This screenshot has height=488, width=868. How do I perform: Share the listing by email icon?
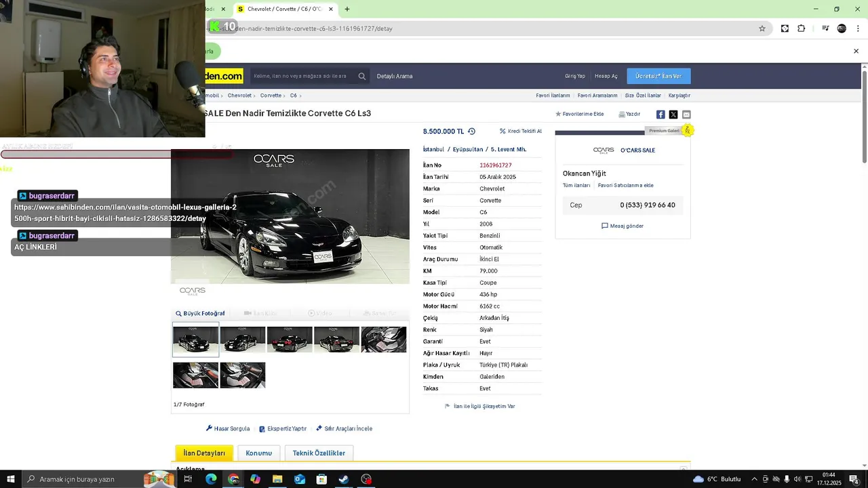(x=686, y=115)
